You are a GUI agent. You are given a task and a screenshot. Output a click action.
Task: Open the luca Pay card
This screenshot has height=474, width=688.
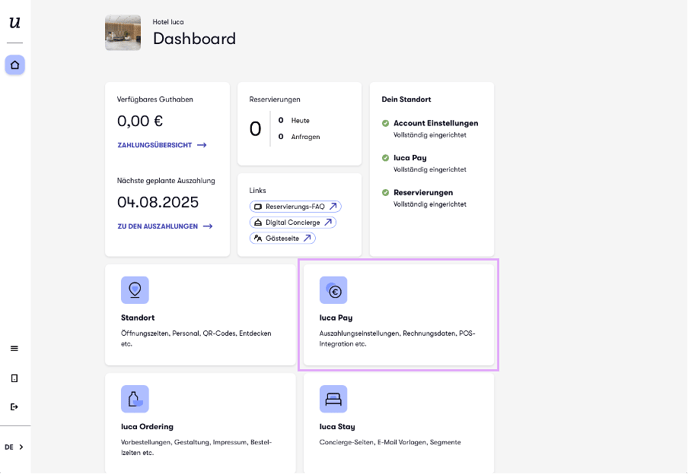tap(399, 315)
